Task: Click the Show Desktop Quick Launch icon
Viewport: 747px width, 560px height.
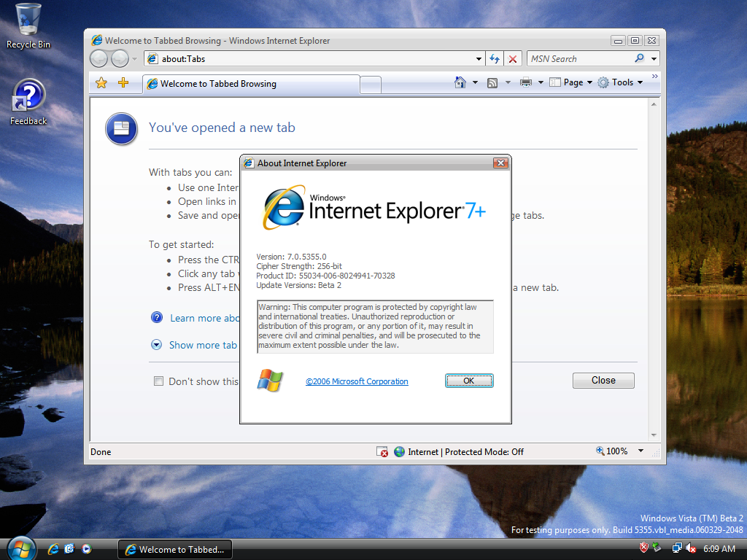Action: 69,548
